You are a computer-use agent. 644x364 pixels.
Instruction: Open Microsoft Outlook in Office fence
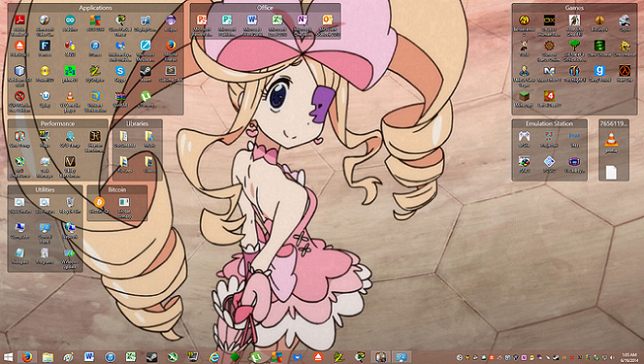pos(328,19)
